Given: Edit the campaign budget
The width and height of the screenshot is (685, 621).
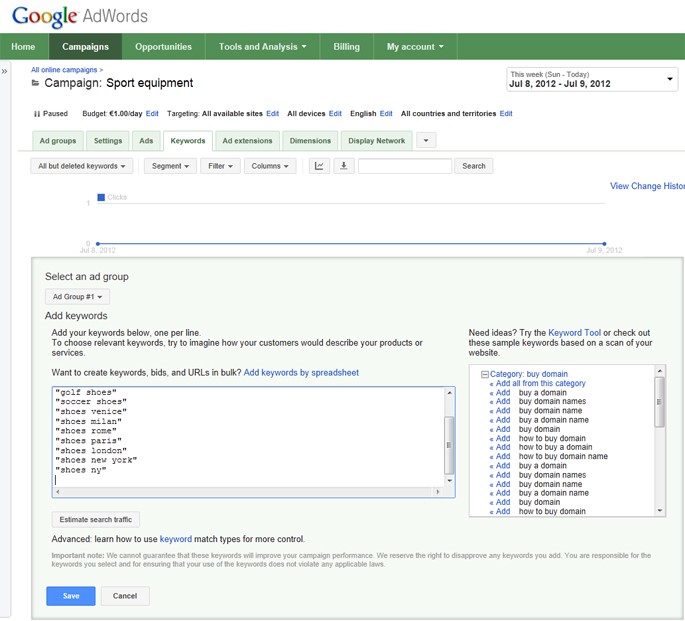Looking at the screenshot, I should pos(152,114).
